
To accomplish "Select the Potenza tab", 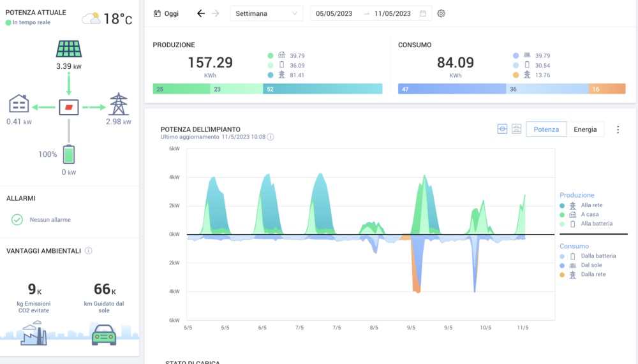I will 546,129.
